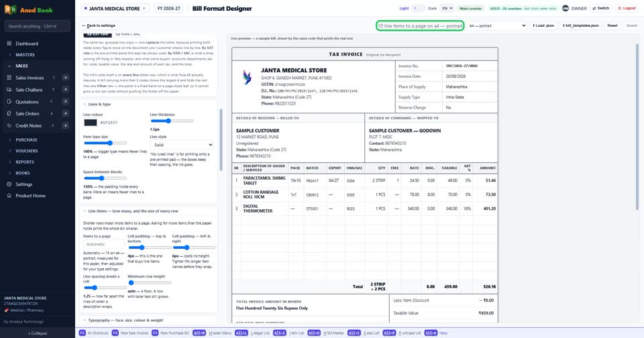Open the Line colour swatch #1F2937

pyautogui.click(x=91, y=122)
